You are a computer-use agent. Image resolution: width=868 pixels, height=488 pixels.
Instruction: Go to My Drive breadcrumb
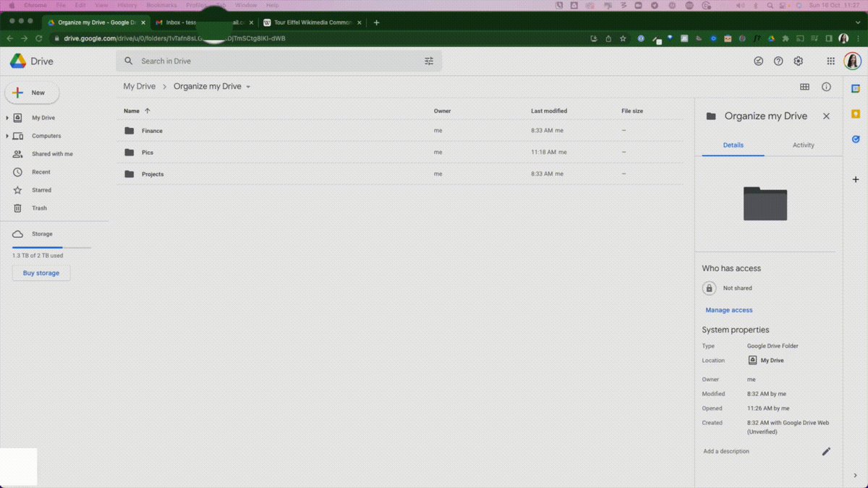[x=140, y=87]
